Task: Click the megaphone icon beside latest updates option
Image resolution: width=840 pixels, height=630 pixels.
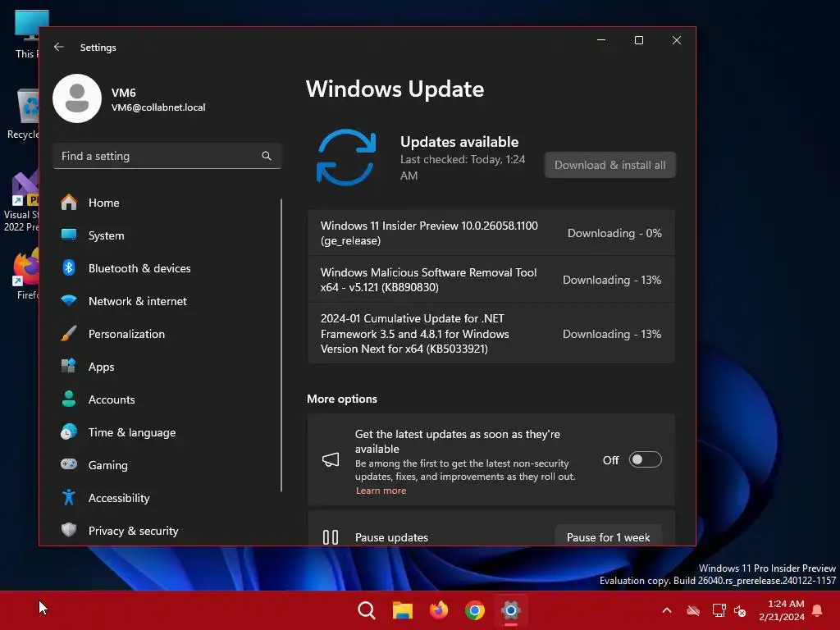Action: coord(331,459)
